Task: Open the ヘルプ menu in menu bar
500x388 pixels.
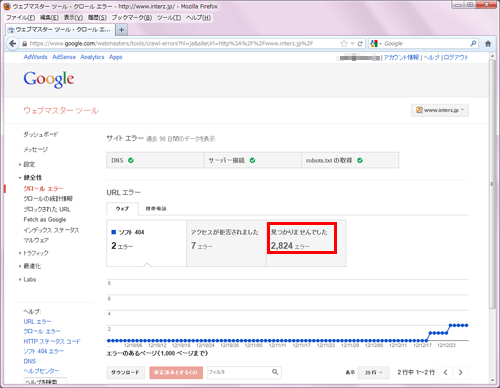Action: pyautogui.click(x=198, y=18)
